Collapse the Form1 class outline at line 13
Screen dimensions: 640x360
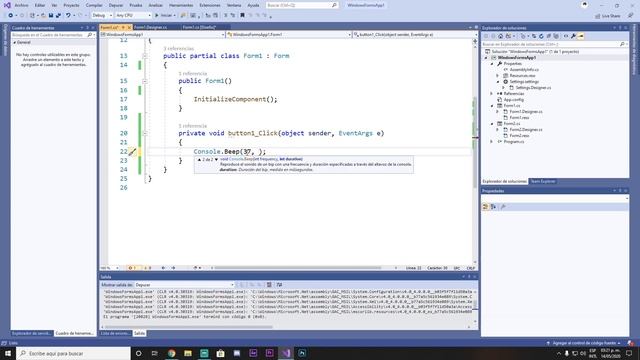[144, 56]
